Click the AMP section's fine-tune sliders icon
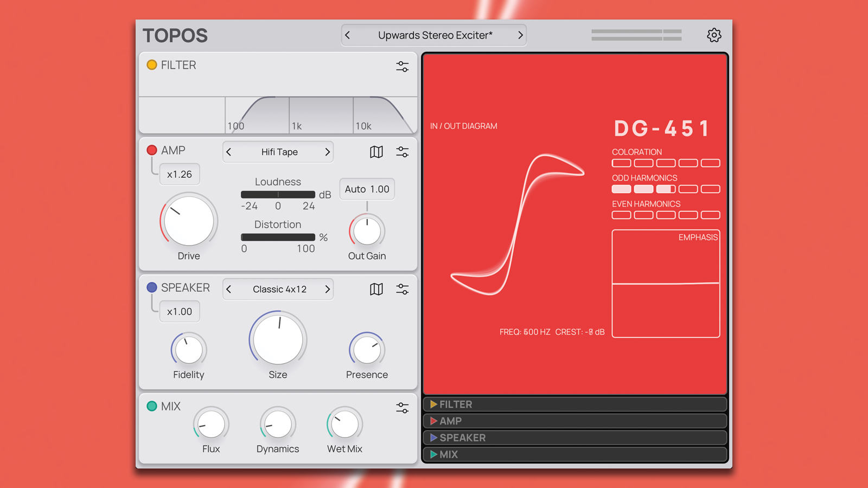The height and width of the screenshot is (488, 868). coord(403,152)
